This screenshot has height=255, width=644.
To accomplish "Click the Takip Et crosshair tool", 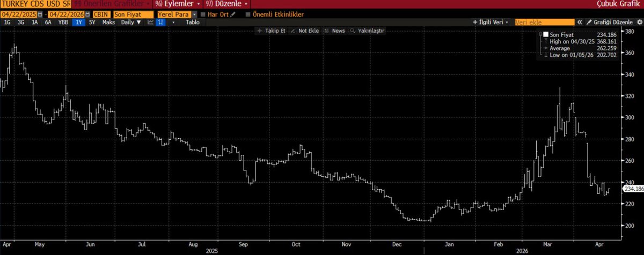I will tap(272, 31).
